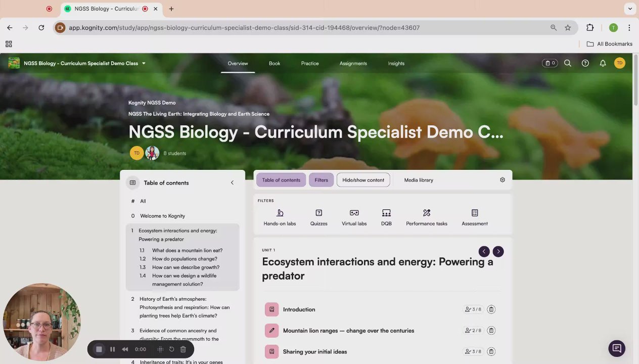Toggle the Table of contents pill
Screen dimensions: 639x364
281,180
